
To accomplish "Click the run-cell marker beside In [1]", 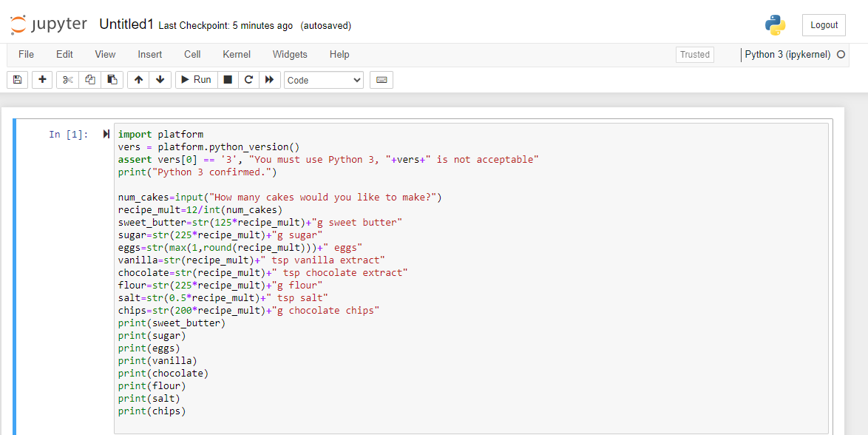I will (x=106, y=135).
